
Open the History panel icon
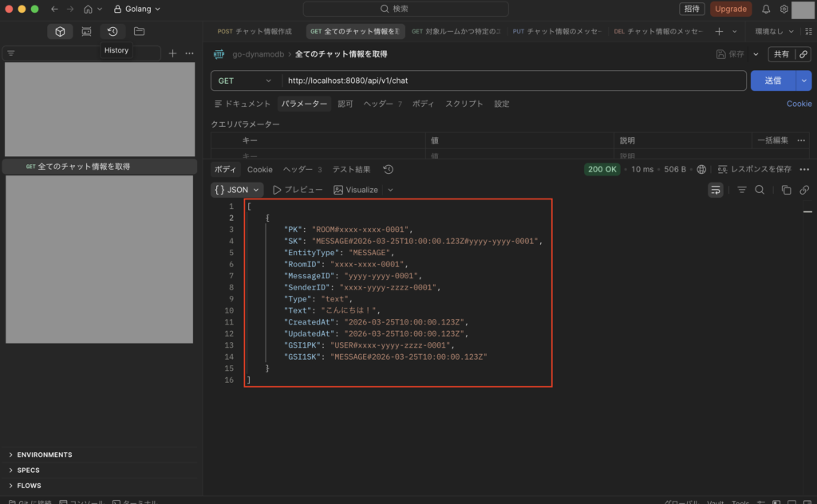112,31
